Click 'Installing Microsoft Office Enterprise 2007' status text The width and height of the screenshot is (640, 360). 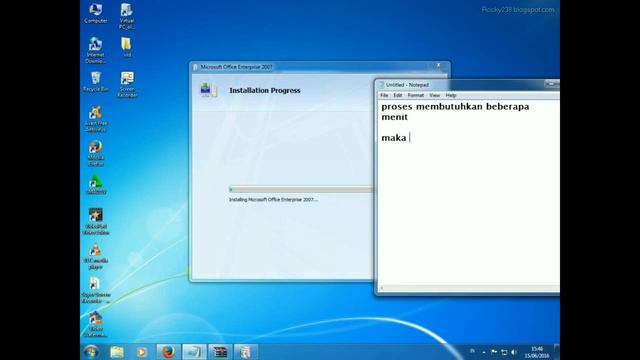coord(273,200)
